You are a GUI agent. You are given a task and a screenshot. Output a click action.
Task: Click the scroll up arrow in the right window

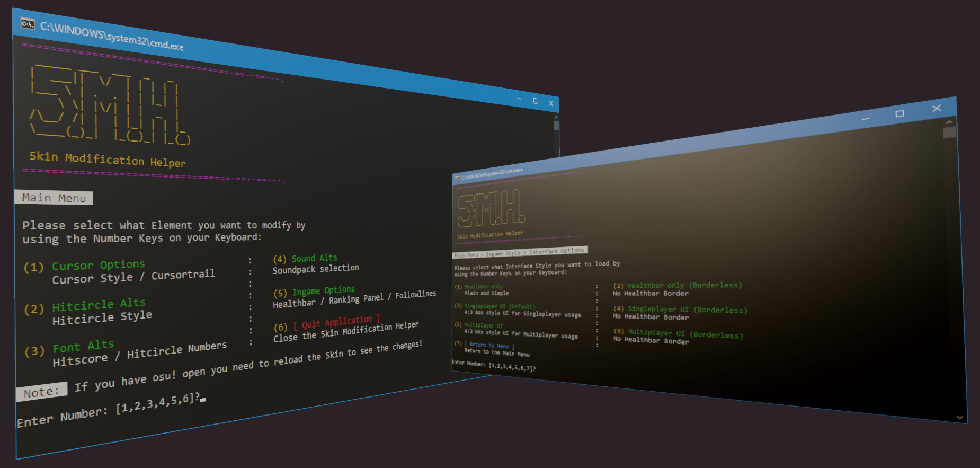coord(949,122)
